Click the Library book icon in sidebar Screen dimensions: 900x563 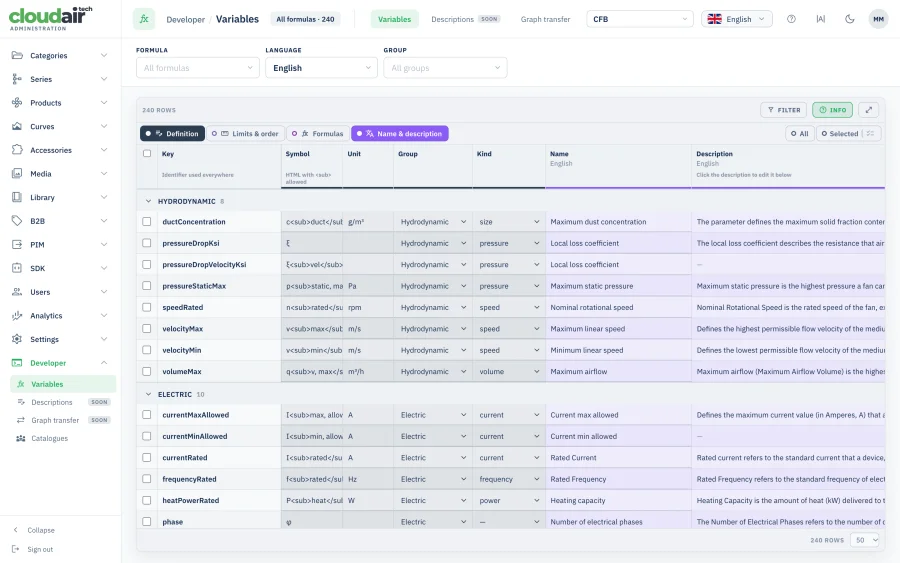tap(17, 197)
